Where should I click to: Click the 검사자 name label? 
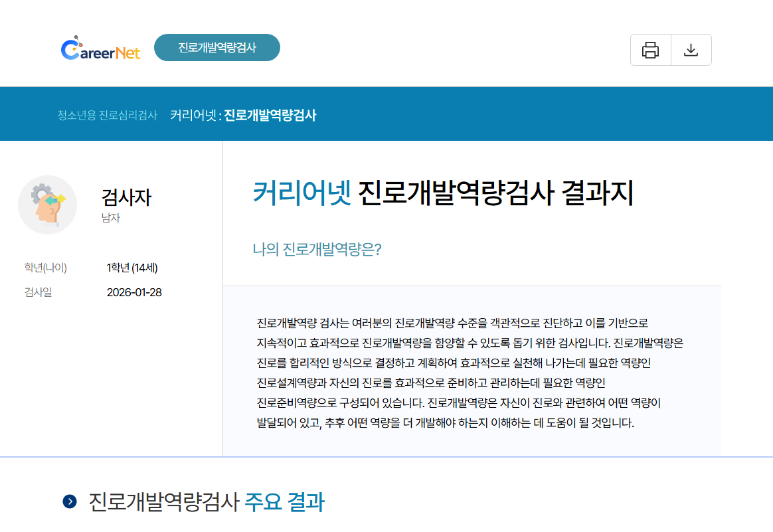[126, 197]
